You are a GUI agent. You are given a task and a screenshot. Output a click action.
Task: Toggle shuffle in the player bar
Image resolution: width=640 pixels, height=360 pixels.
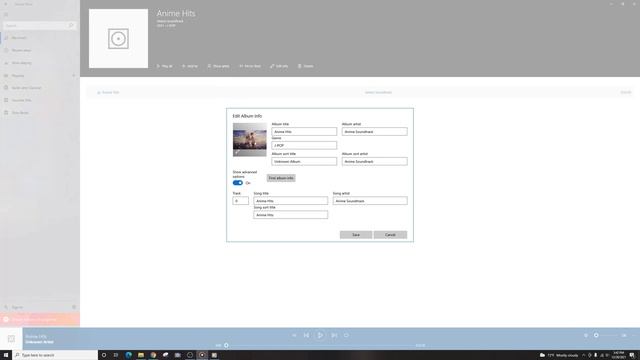click(294, 335)
